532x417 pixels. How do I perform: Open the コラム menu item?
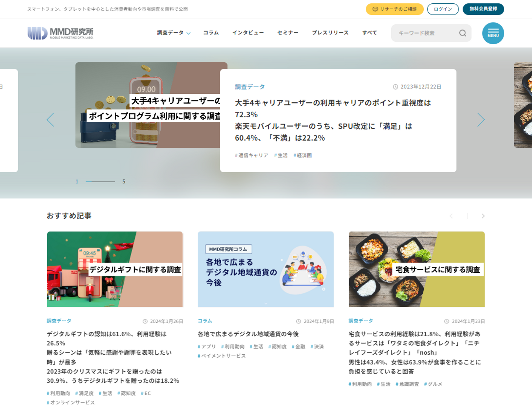pyautogui.click(x=211, y=33)
